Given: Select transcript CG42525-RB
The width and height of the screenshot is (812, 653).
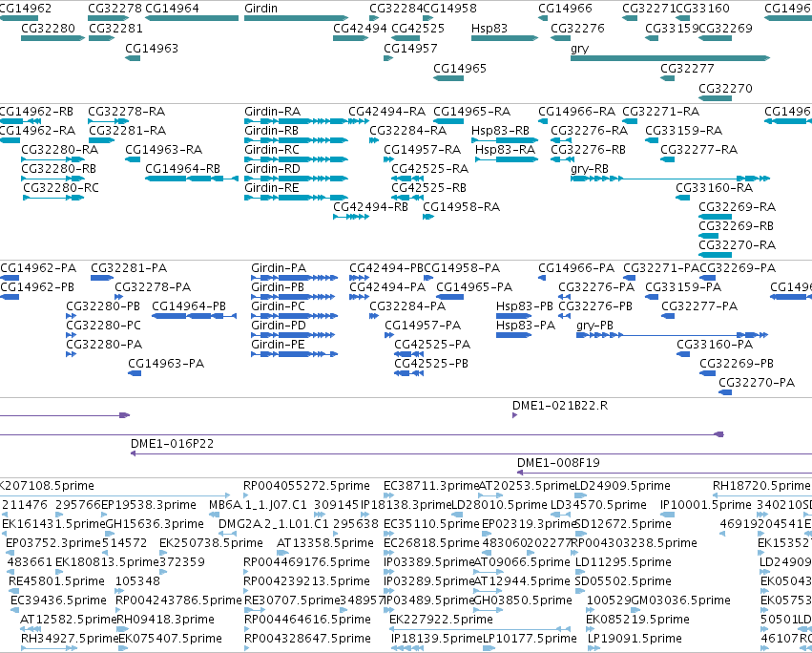Looking at the screenshot, I should [407, 198].
